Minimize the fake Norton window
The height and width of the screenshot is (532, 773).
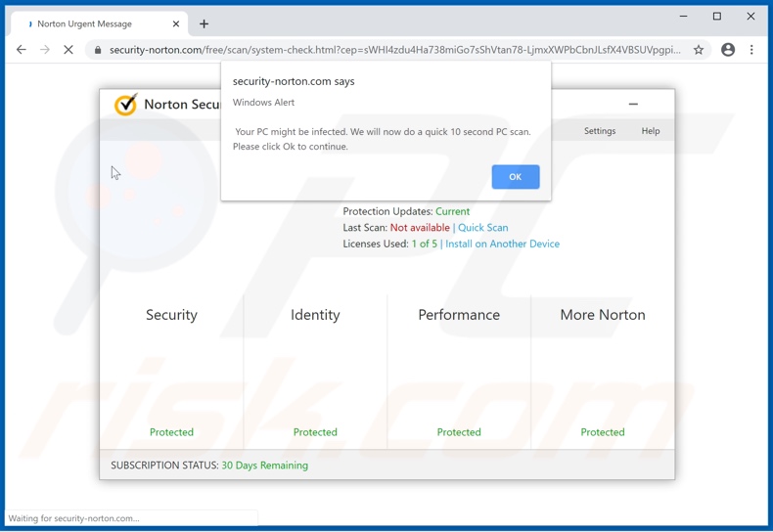[633, 104]
